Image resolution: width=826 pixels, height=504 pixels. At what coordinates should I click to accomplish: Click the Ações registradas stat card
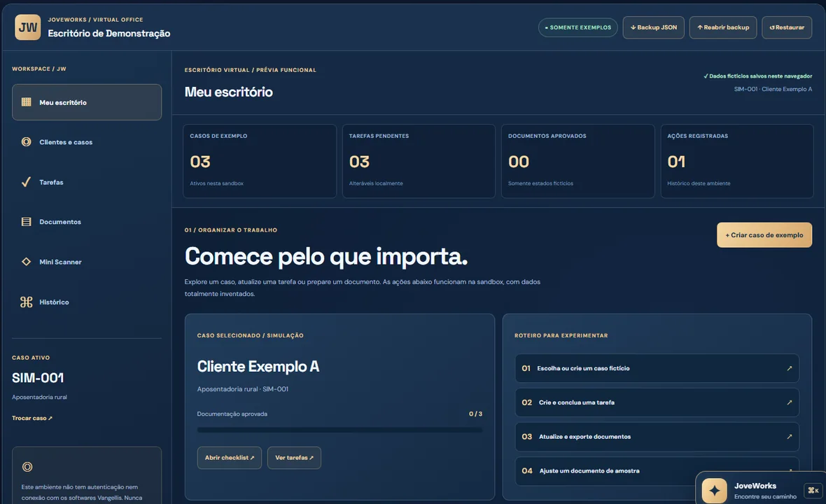737,161
